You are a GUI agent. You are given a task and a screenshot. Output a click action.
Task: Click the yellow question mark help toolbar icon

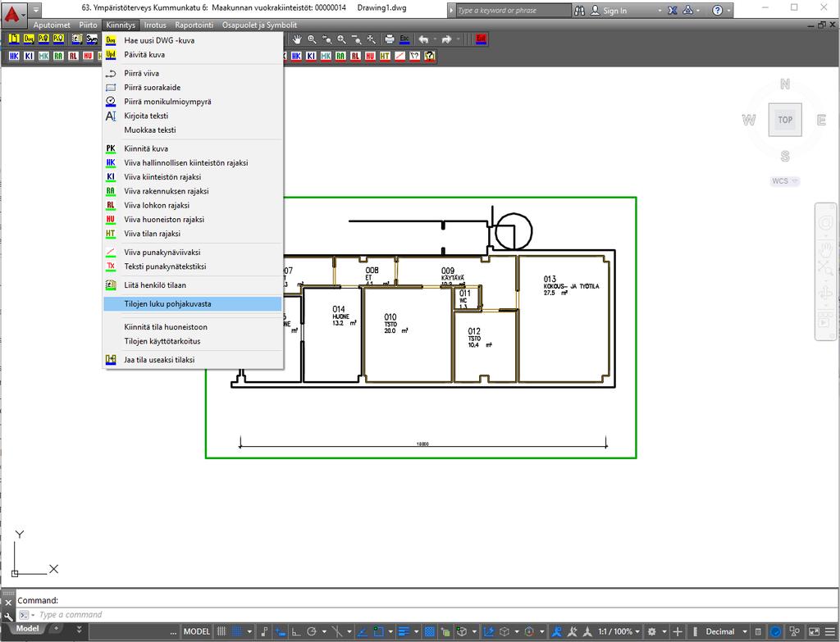[429, 56]
